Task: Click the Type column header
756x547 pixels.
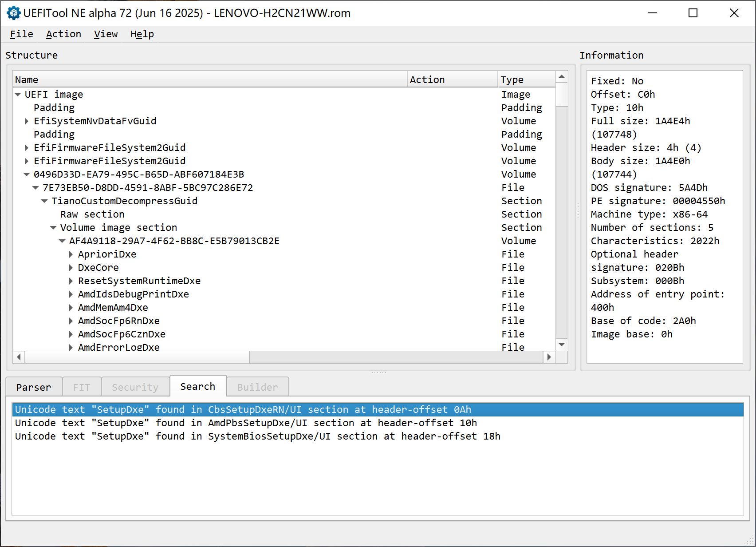Action: 527,79
